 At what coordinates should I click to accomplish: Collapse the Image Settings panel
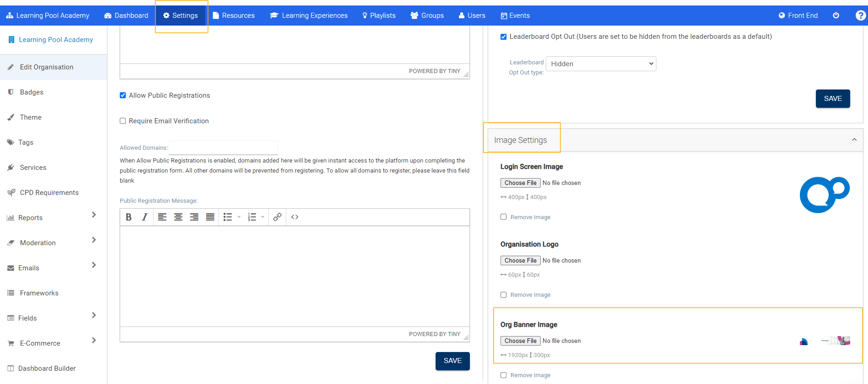click(x=854, y=140)
